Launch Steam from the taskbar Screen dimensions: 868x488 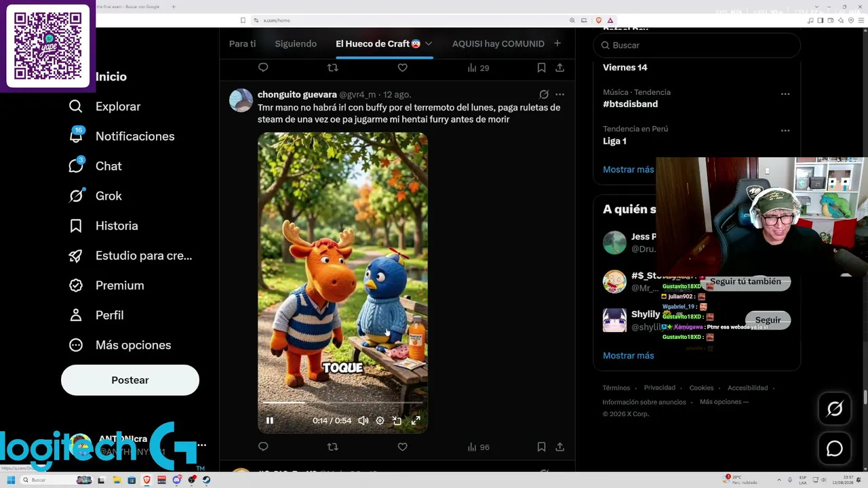click(206, 480)
